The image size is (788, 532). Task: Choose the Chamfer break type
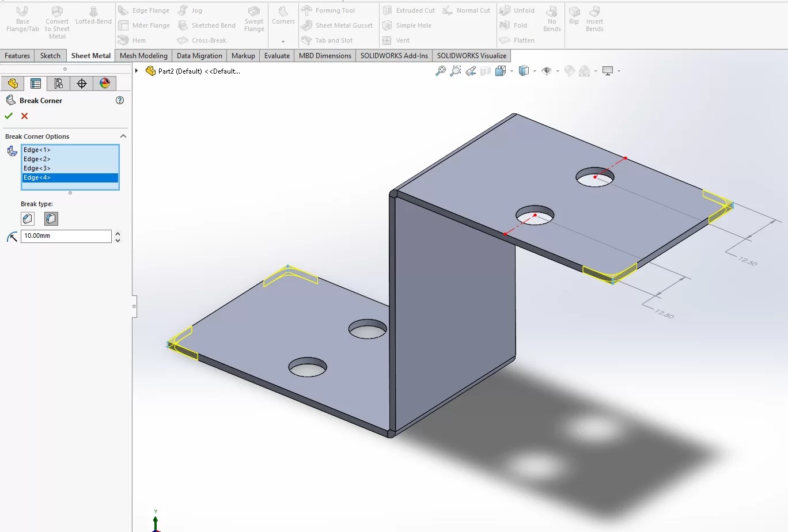coord(27,218)
